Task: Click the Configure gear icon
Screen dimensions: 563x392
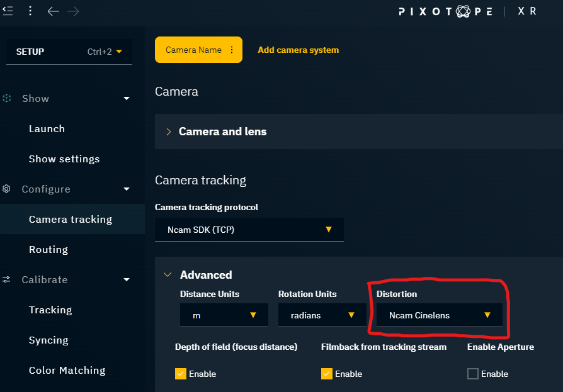Action: pos(7,189)
